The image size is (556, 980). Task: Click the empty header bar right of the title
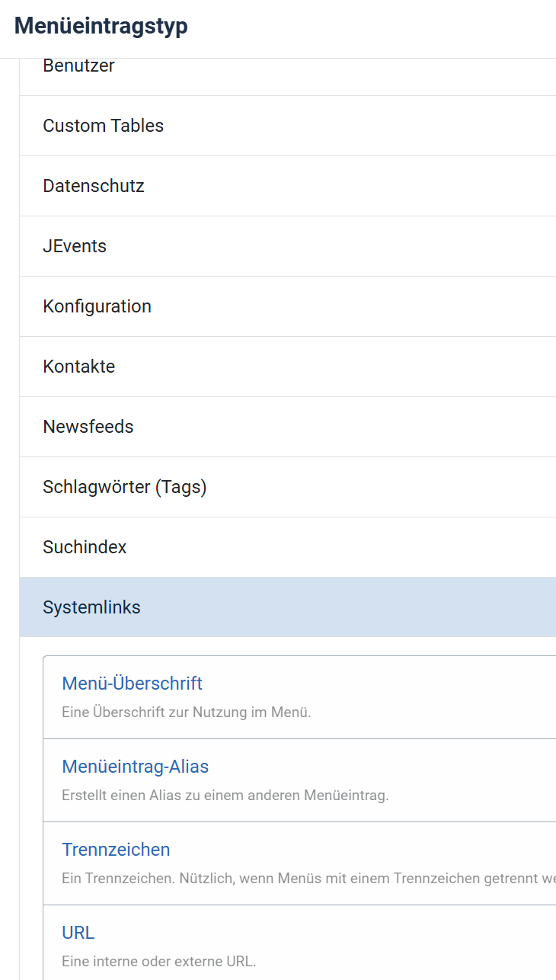point(381,27)
